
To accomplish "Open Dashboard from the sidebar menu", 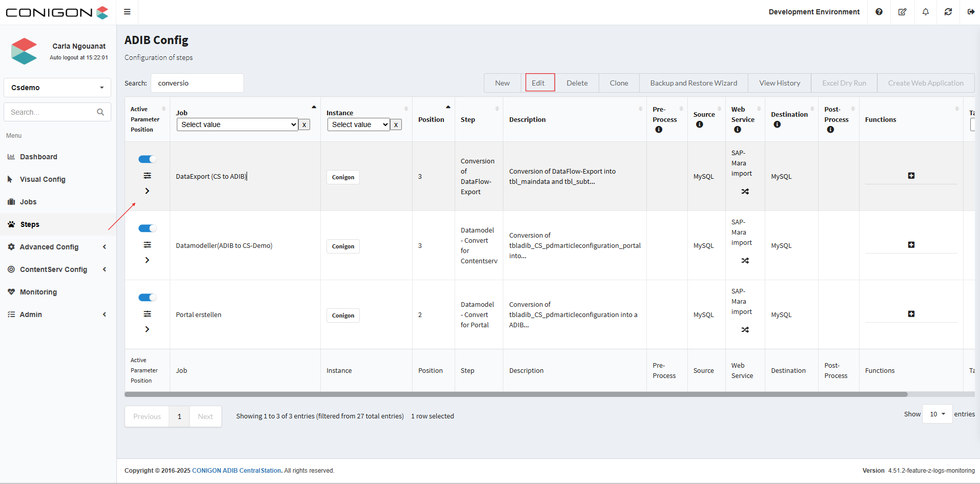I will point(38,157).
